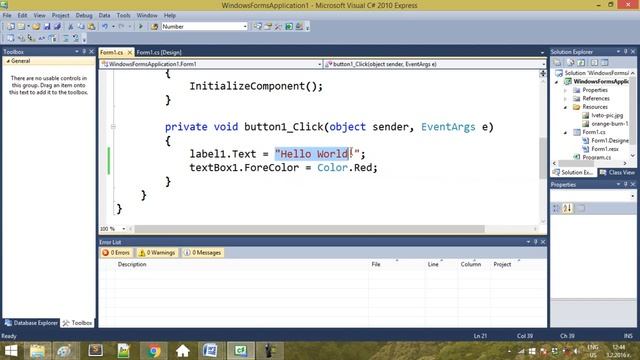Viewport: 640px width, 360px height.
Task: Open the Edit menu
Action: (22, 15)
